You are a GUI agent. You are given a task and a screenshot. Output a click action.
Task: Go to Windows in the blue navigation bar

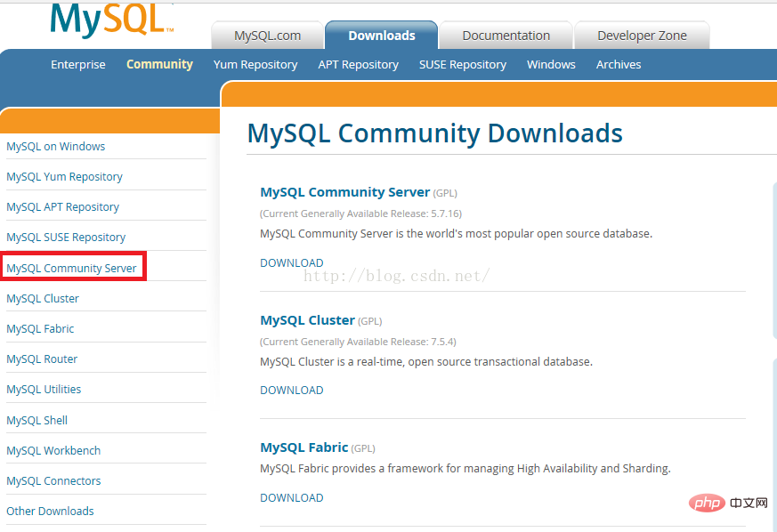(x=551, y=64)
